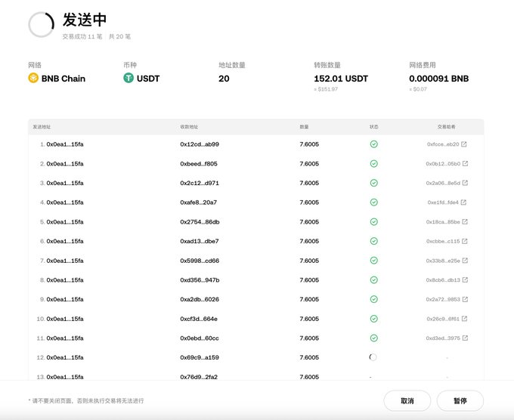Click success checkmark for recipient 0x2754...86db
Image resolution: width=514 pixels, height=420 pixels.
[373, 222]
